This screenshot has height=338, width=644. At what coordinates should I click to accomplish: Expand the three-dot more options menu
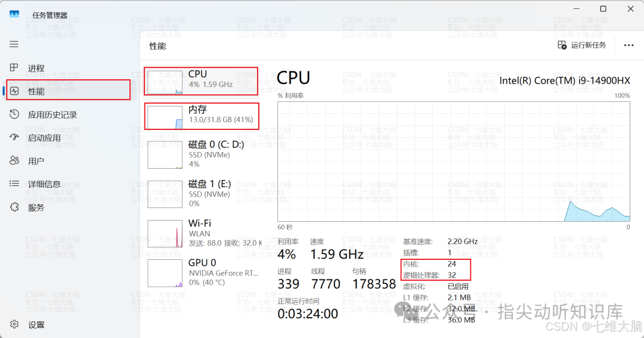628,45
